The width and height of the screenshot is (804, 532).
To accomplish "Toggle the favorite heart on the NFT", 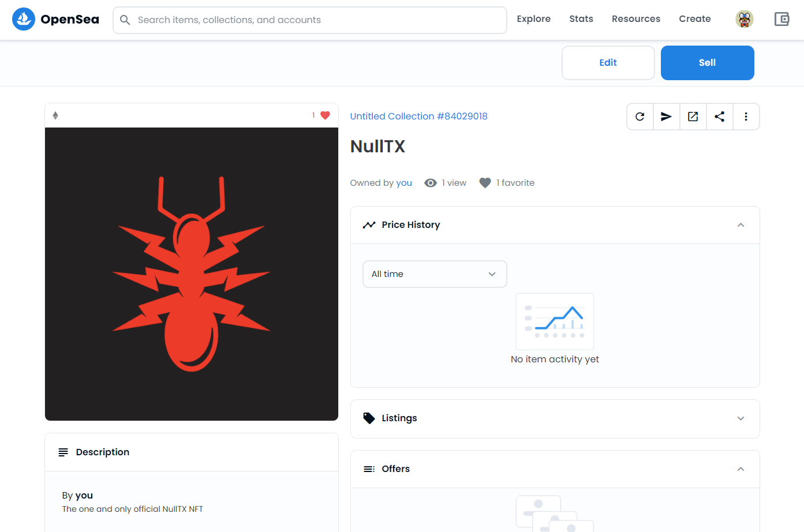I will coord(324,115).
